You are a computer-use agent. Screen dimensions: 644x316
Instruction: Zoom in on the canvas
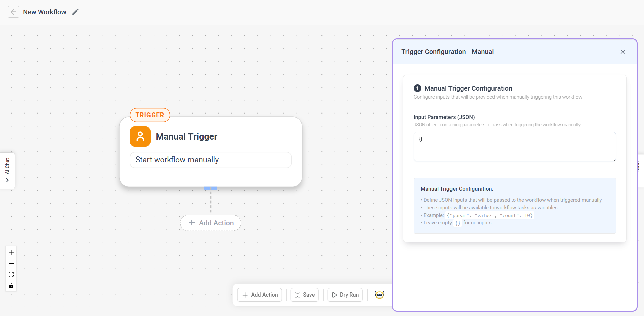coord(11,252)
